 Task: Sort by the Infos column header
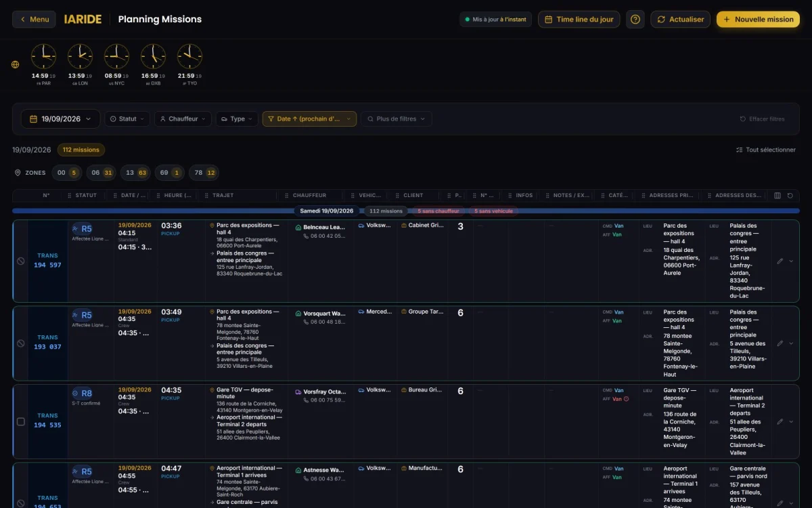tap(524, 196)
